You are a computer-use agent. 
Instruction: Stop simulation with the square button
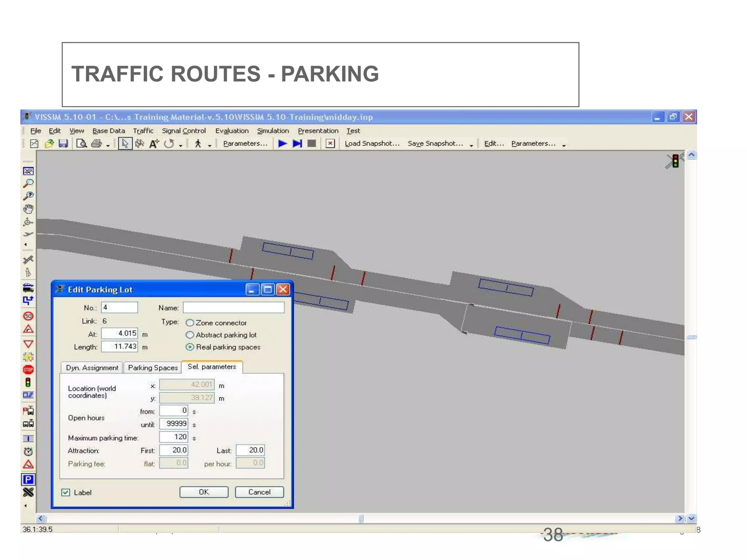pyautogui.click(x=311, y=144)
